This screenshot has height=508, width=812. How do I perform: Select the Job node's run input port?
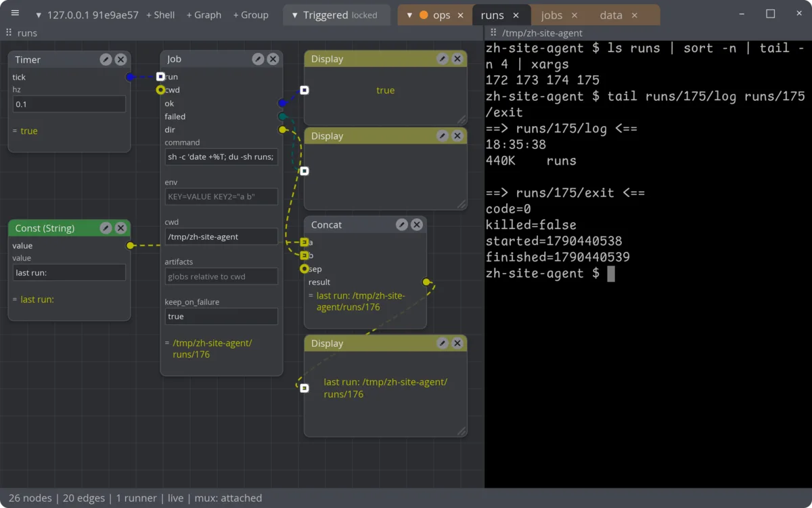pos(160,77)
